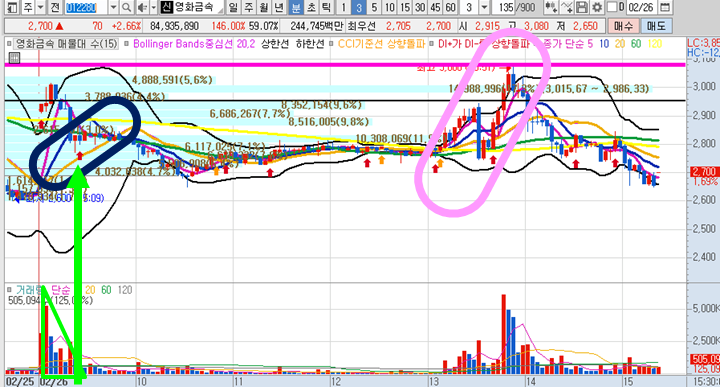Click the 244,745백만 trading value
The image size is (720, 387).
coord(316,26)
